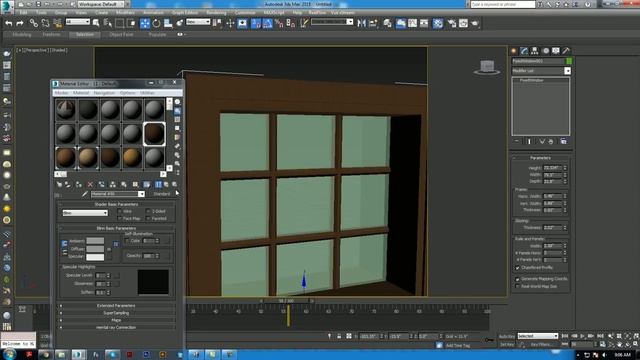Toggle the Chamfered Profile checkbox
640x360 pixels.
518,268
